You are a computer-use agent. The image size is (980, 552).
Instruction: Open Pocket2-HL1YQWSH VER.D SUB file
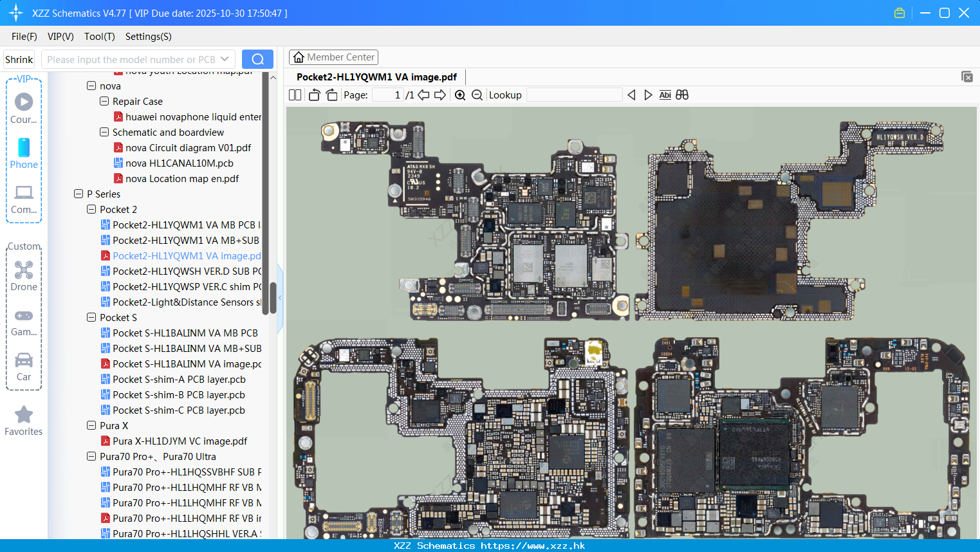click(181, 271)
